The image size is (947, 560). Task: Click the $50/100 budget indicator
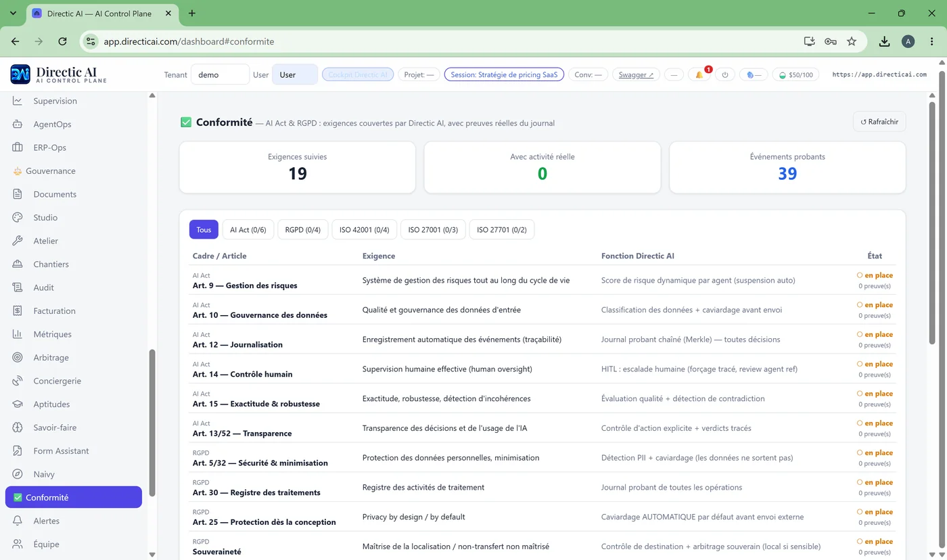[796, 74]
